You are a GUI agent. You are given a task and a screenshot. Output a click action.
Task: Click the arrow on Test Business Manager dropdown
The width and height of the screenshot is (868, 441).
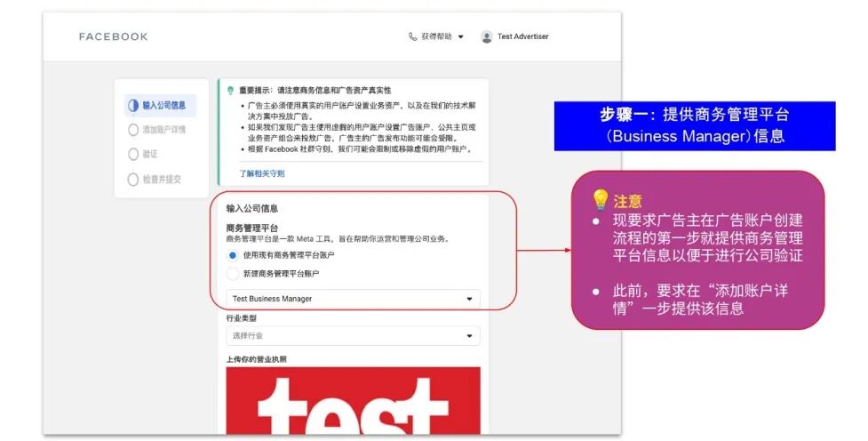pyautogui.click(x=469, y=299)
